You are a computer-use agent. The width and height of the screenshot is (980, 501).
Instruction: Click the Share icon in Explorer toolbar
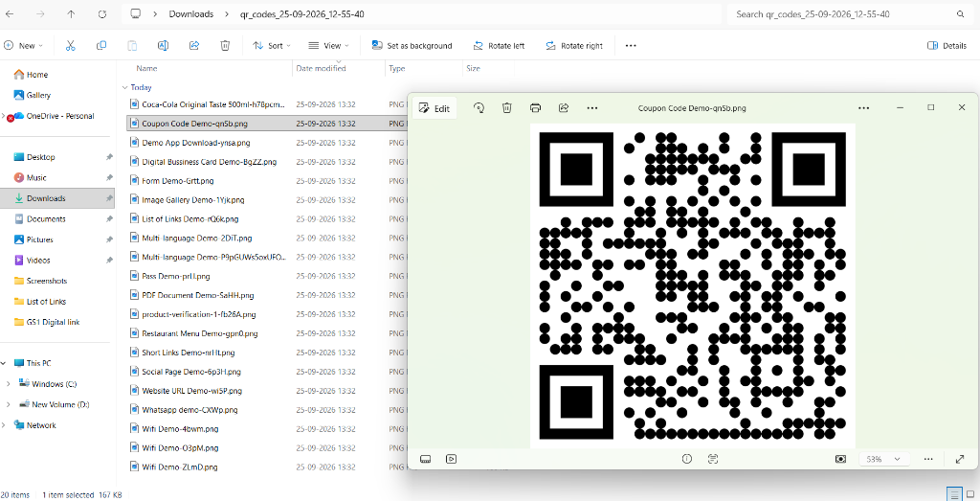pyautogui.click(x=193, y=46)
